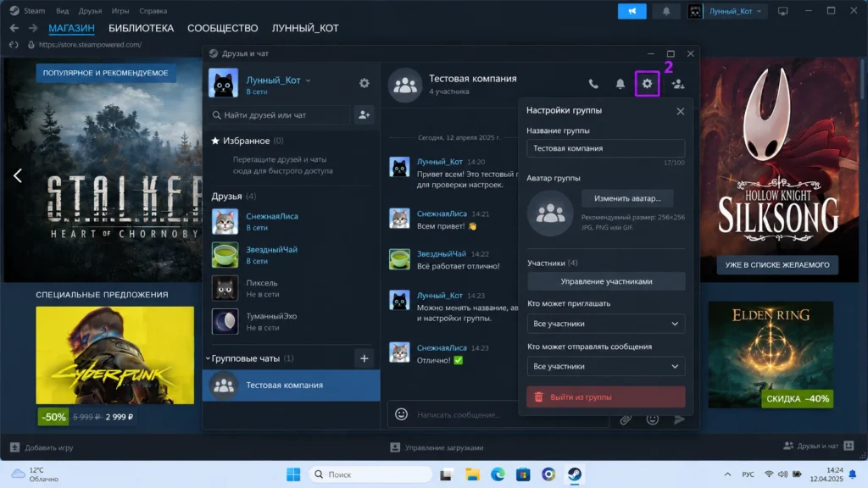Open Chrome from the taskbar

point(548,474)
